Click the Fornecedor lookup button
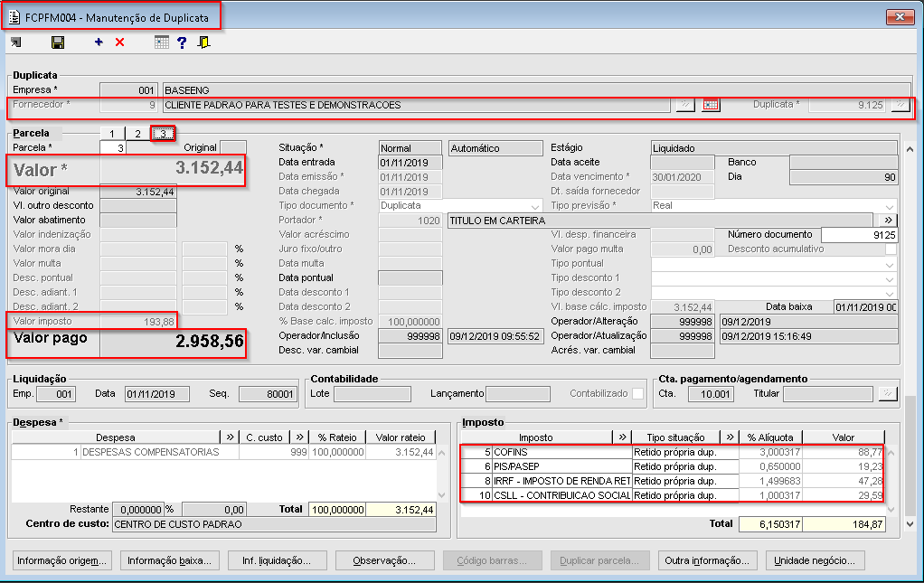This screenshot has width=924, height=583. coord(684,105)
